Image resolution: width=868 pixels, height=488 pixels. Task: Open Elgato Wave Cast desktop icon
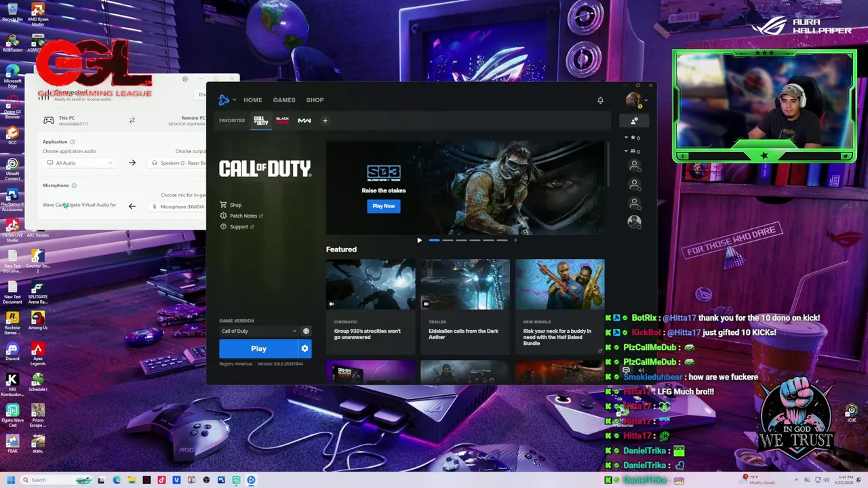pos(12,415)
